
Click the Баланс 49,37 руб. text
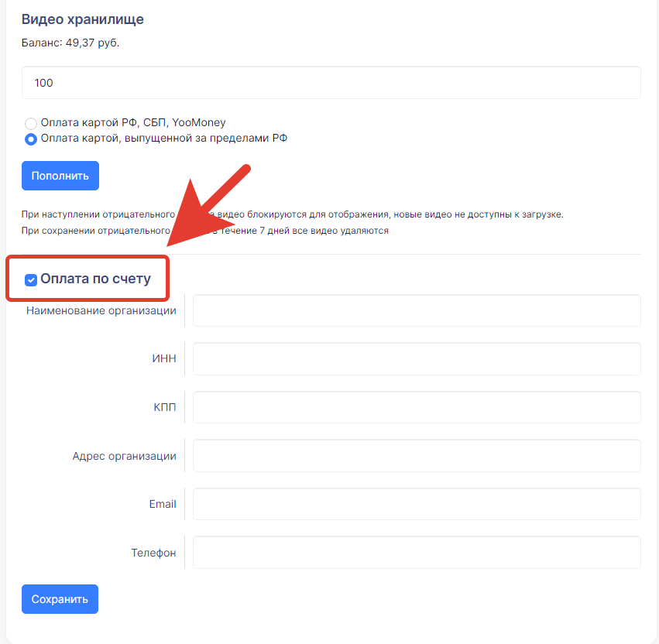click(x=70, y=43)
